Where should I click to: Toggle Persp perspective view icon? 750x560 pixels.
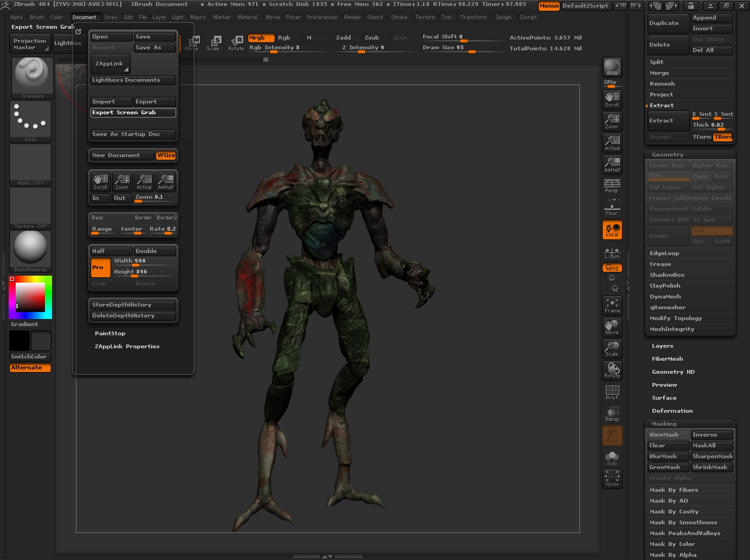pos(612,186)
